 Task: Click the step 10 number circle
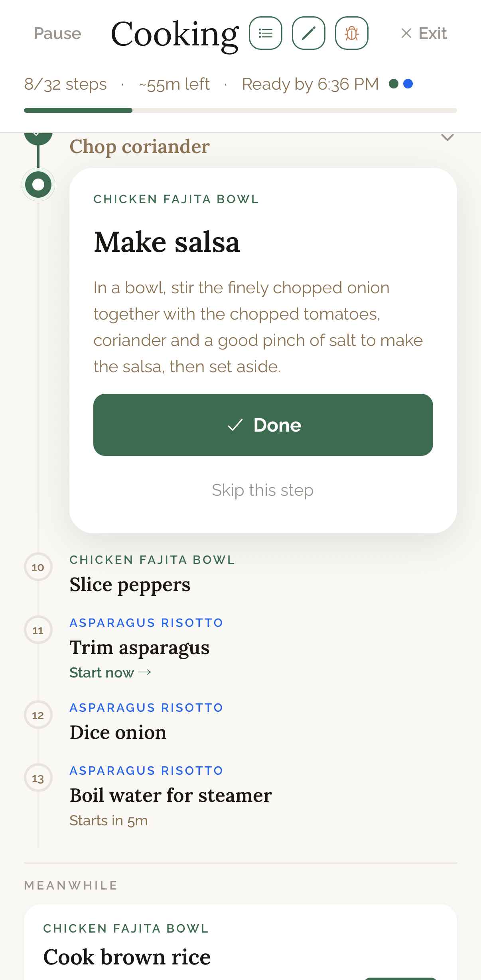coord(38,567)
